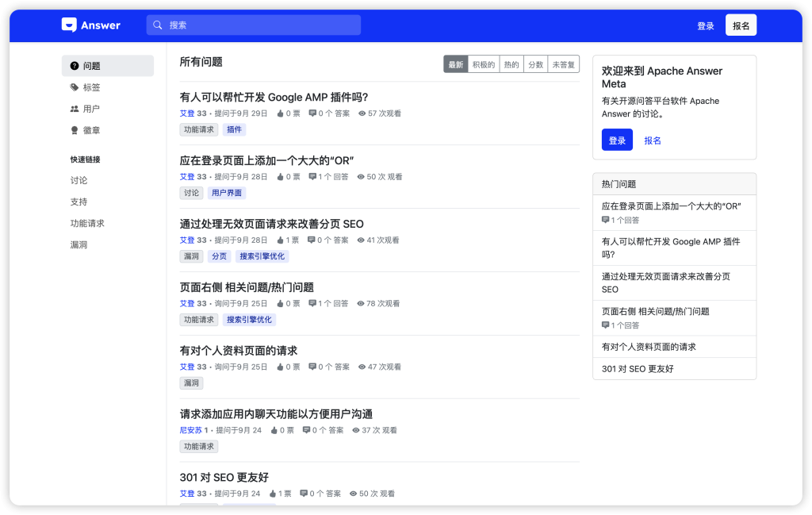Click the Answer logo in the header

90,25
